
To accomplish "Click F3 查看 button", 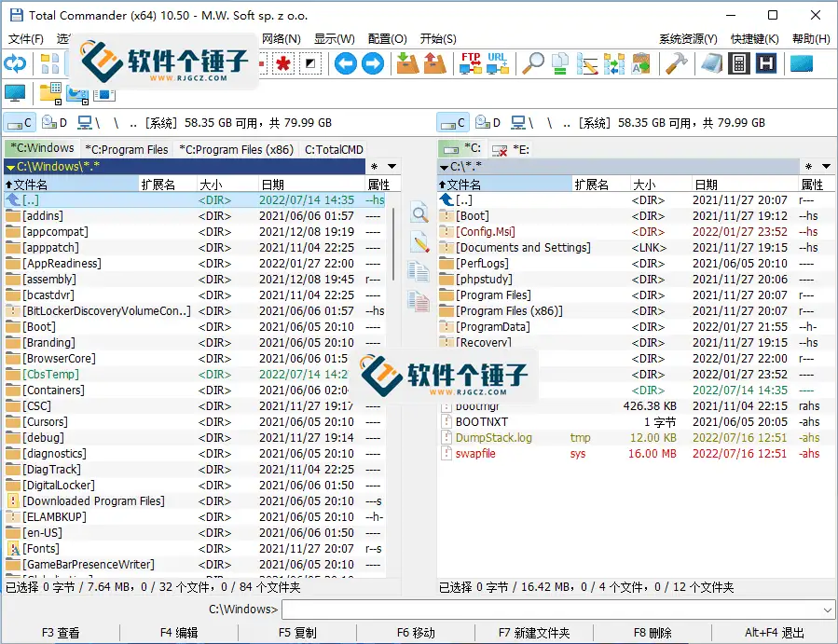I will tap(61, 633).
